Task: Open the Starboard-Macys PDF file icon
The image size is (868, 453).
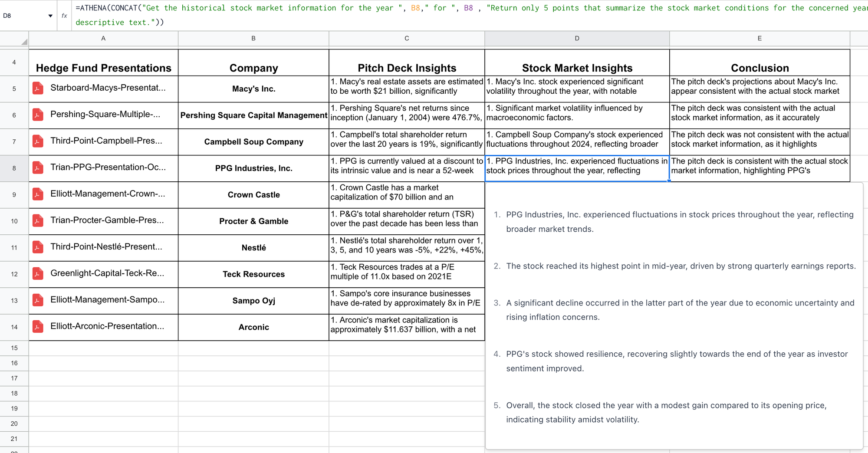Action: [38, 88]
